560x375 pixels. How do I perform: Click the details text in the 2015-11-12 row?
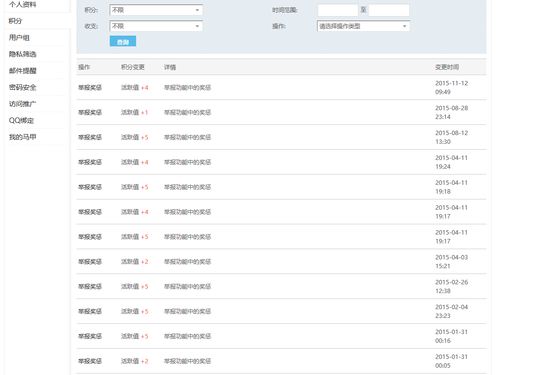(x=188, y=88)
